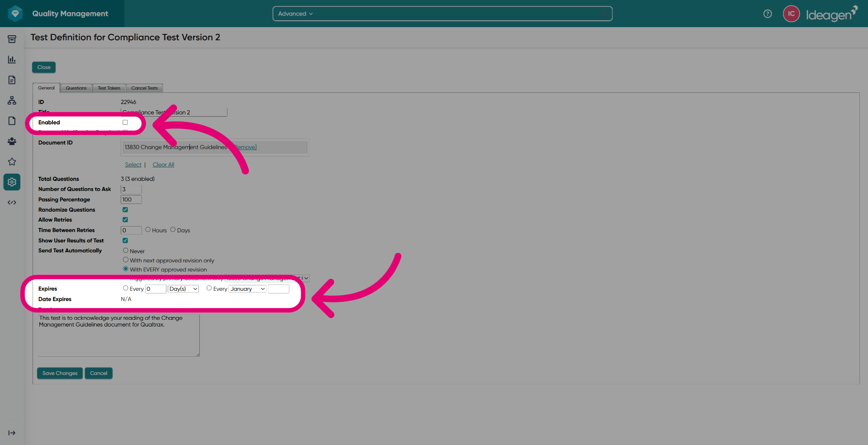Click the Expires Every number field
This screenshot has width=868, height=445.
click(156, 289)
